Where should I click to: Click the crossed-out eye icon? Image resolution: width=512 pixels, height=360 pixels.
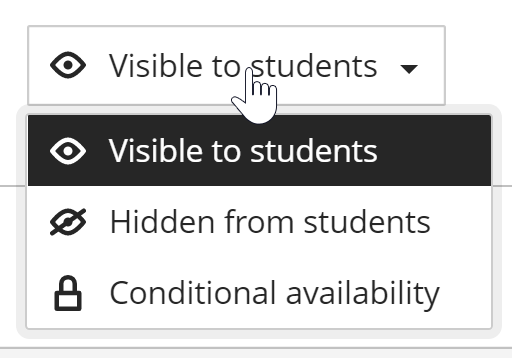click(x=68, y=222)
